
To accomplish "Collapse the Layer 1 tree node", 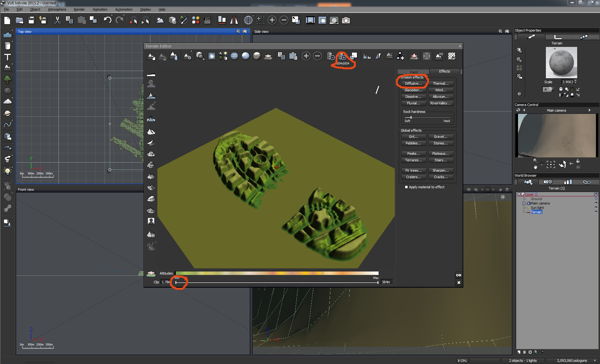I will tap(519, 194).
